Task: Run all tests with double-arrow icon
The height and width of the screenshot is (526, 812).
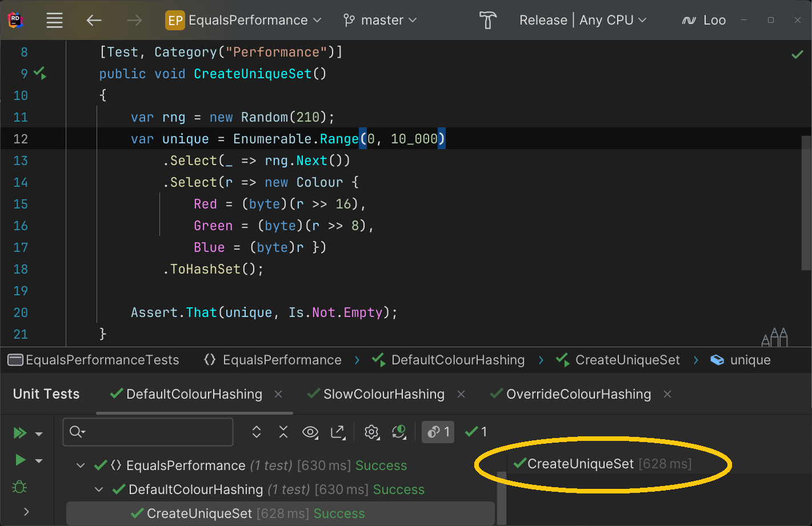Action: tap(20, 433)
